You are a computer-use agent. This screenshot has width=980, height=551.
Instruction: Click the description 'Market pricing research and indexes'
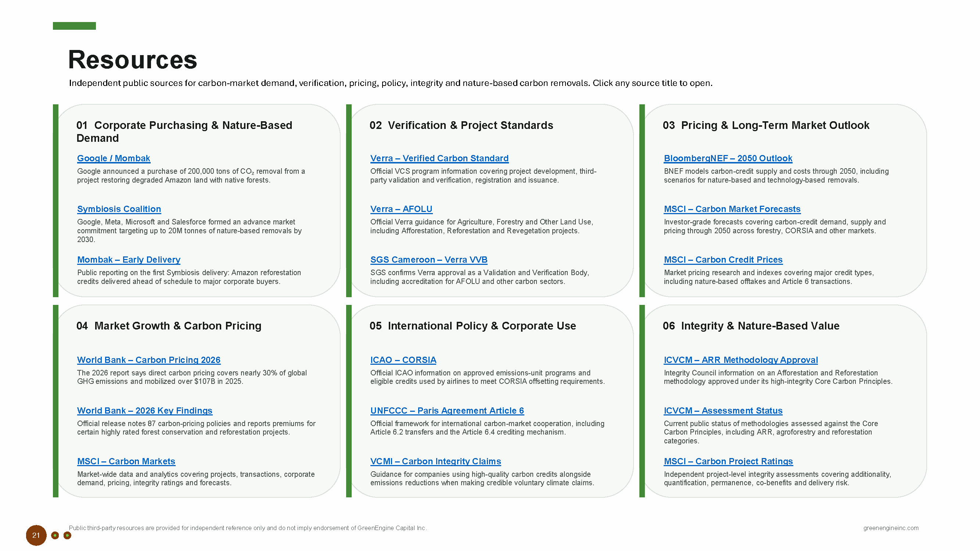pyautogui.click(x=769, y=277)
